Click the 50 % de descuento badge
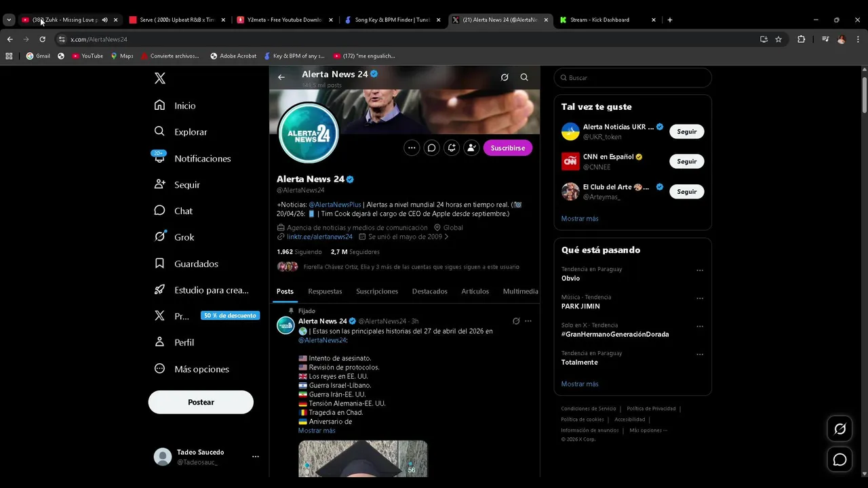This screenshot has height=488, width=868. [x=231, y=316]
